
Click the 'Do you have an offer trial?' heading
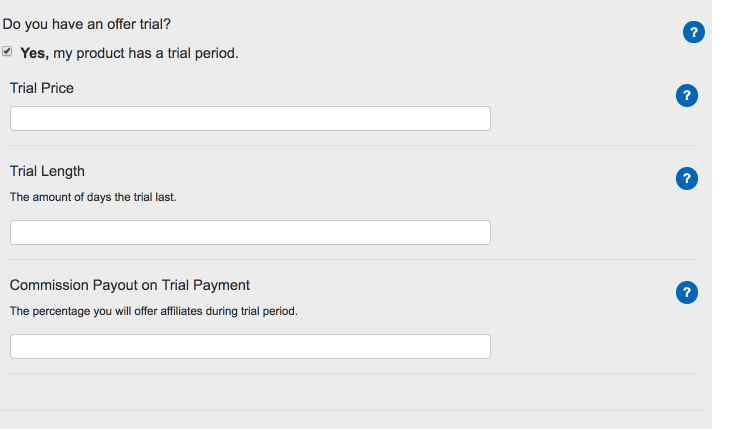(x=87, y=24)
